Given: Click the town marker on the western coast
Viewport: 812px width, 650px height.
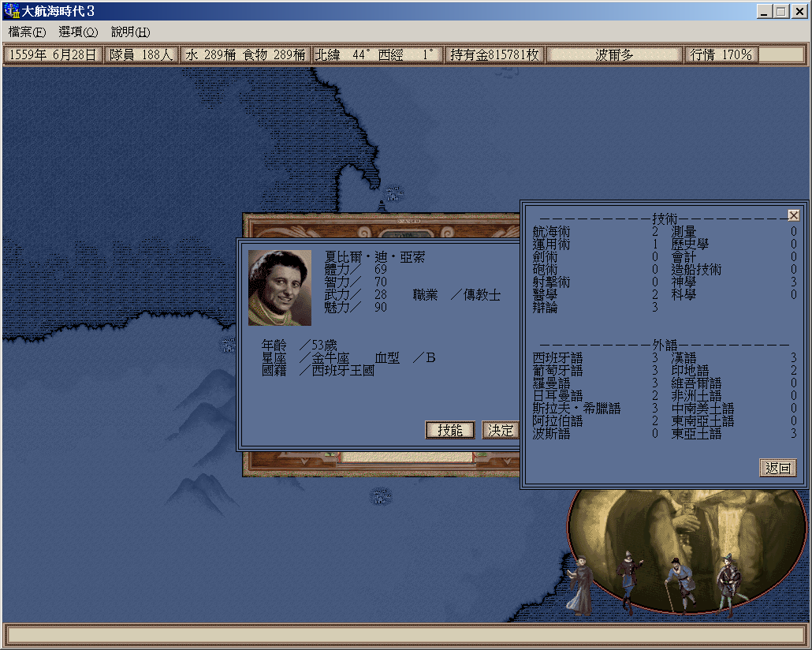Looking at the screenshot, I should click(228, 345).
